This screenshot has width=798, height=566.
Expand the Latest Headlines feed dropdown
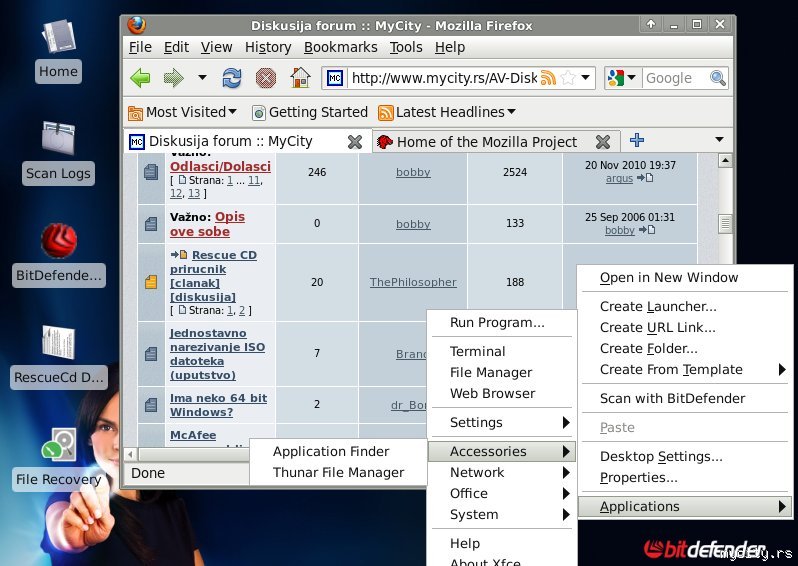tap(447, 112)
